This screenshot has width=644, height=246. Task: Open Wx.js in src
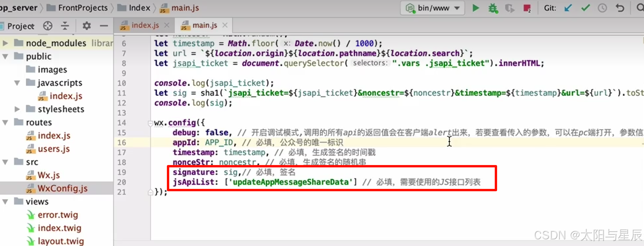43,175
